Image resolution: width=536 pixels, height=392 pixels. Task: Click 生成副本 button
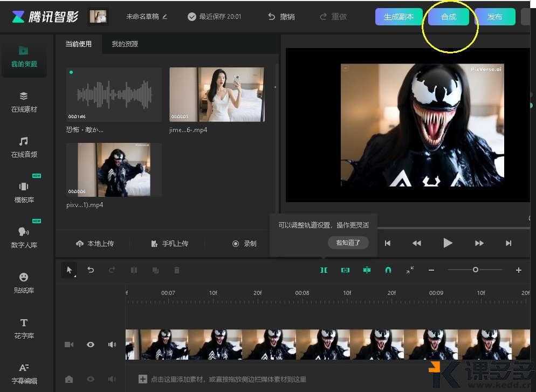(398, 17)
